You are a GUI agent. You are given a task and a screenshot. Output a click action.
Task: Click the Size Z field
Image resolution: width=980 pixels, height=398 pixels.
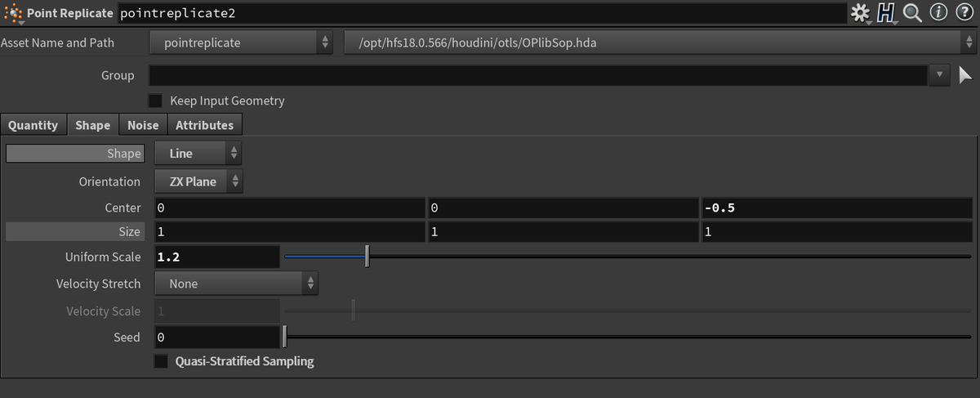tap(836, 232)
